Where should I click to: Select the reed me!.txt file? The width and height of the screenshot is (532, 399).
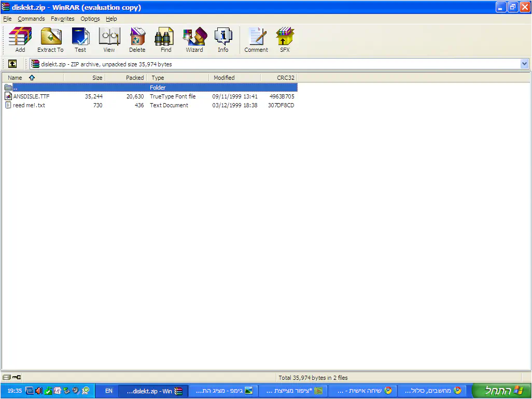(x=29, y=105)
